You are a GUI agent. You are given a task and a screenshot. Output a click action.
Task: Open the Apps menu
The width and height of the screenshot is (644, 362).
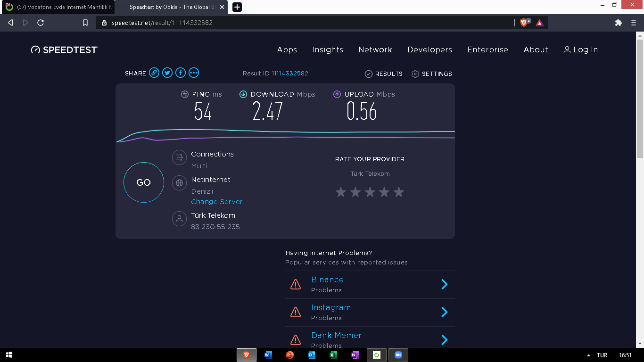pos(287,49)
